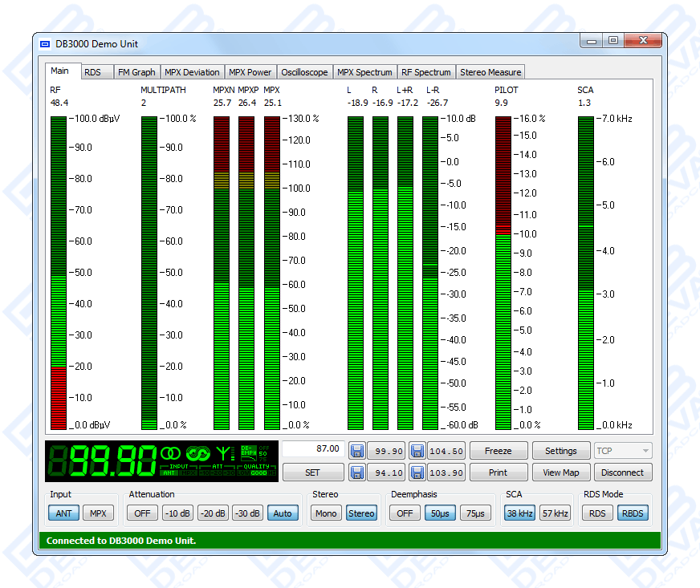Viewport: 700px width, 588px height.
Task: Click the DB3000 app icon in title bar
Action: [x=45, y=43]
